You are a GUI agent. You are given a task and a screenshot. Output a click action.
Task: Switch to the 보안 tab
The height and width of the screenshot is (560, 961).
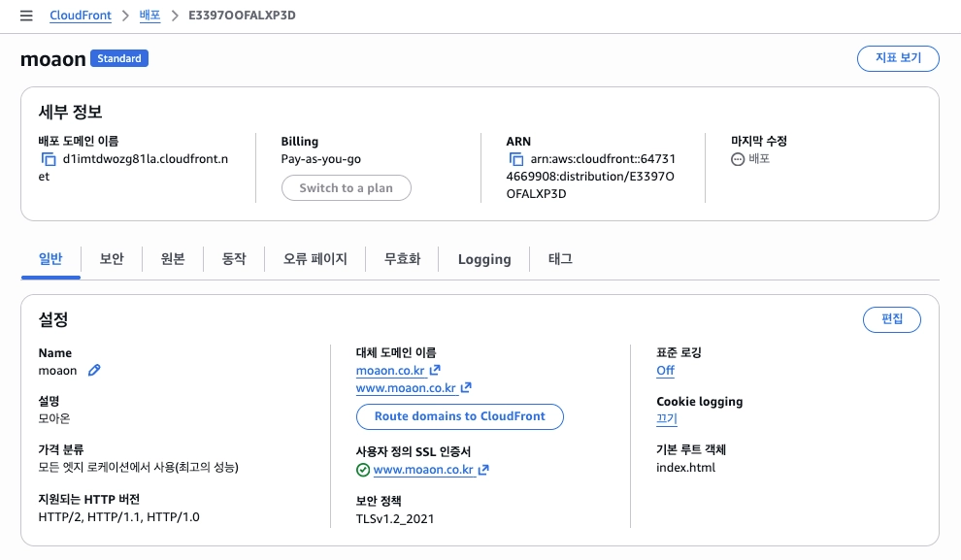click(112, 259)
